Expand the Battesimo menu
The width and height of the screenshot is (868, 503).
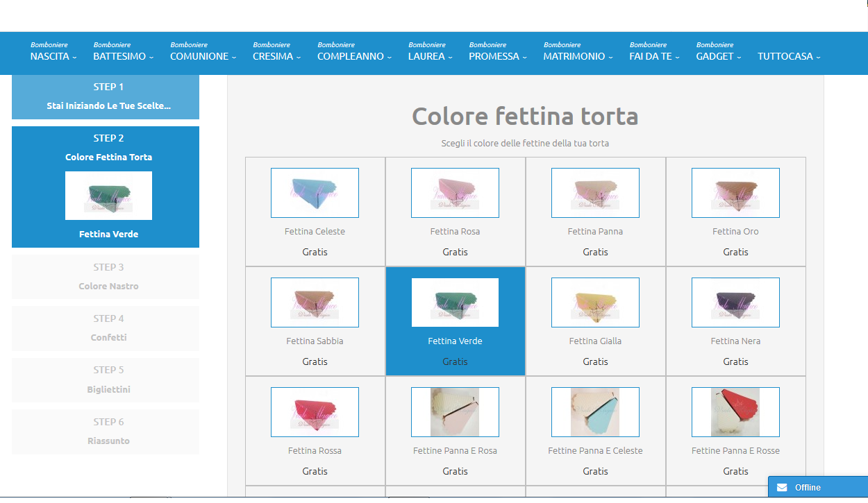124,51
